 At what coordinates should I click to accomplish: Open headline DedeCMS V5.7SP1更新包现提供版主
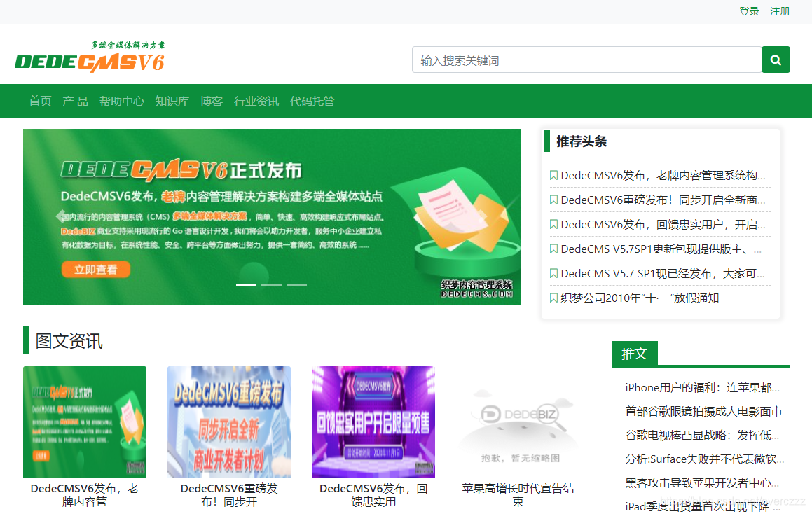661,249
